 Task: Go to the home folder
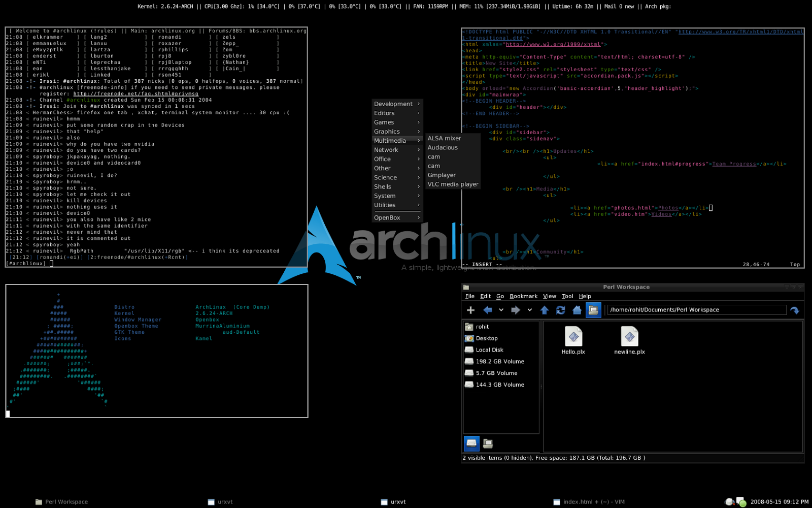(x=577, y=309)
